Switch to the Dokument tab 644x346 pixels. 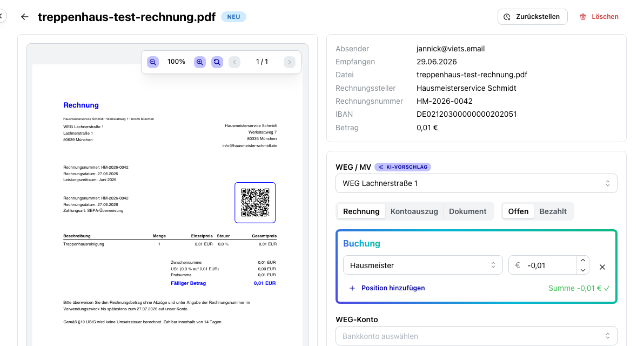pyautogui.click(x=467, y=211)
